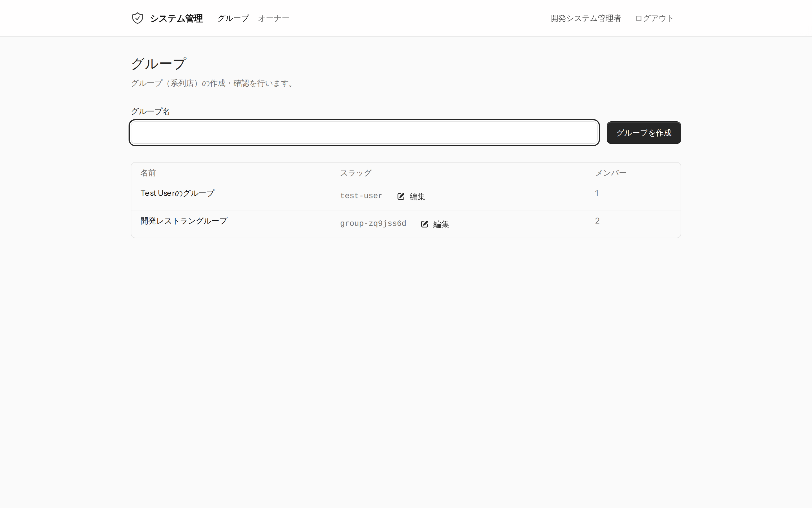Click the メンバー column header

tap(611, 173)
